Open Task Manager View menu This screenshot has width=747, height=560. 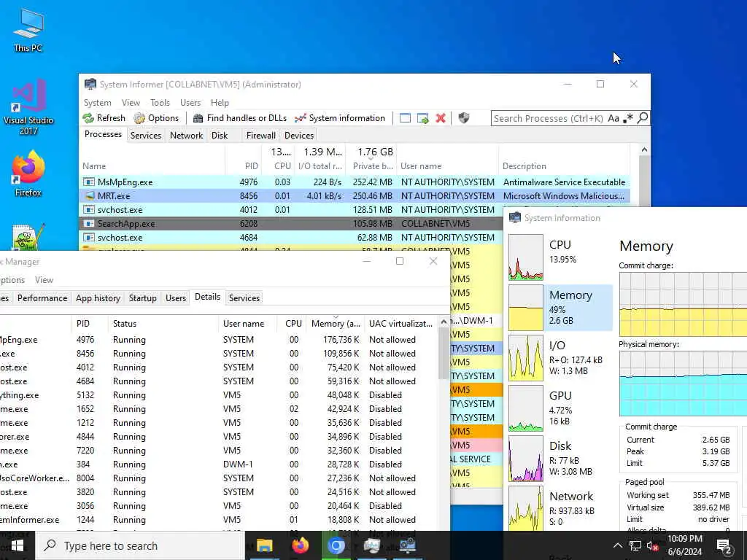(44, 280)
